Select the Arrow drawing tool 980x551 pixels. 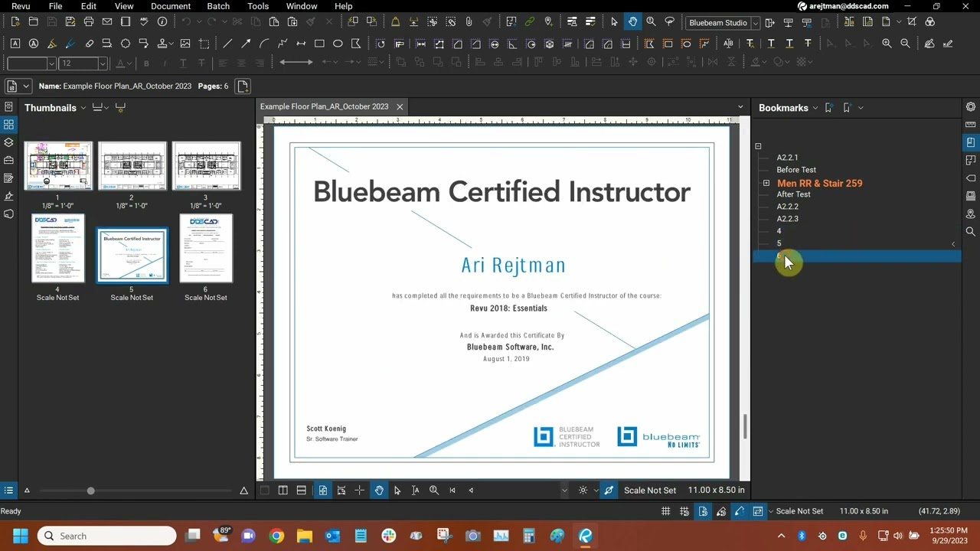coord(245,44)
